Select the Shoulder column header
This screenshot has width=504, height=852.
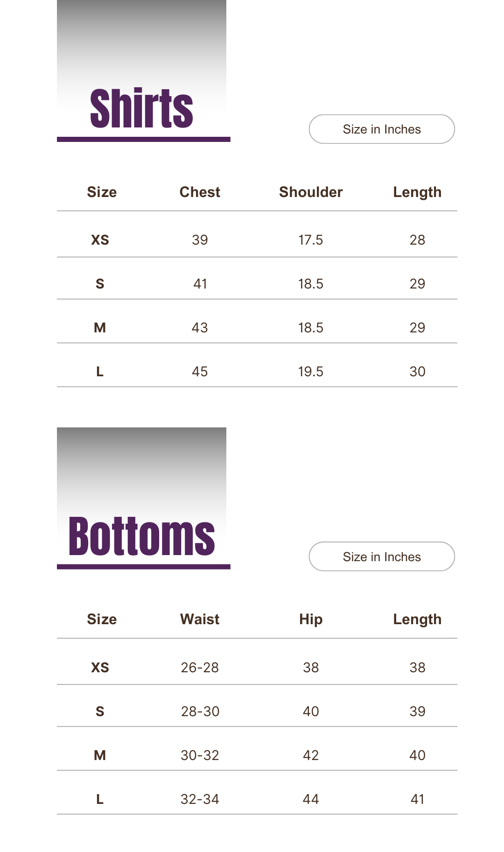[x=311, y=192]
